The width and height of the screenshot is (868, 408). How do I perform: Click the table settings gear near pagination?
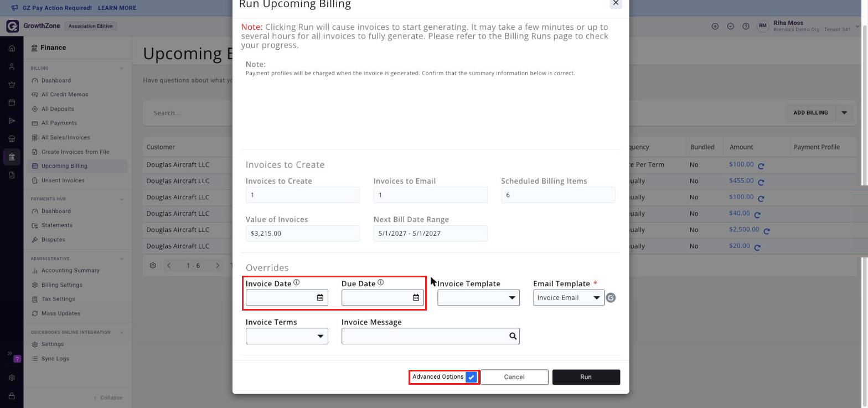pyautogui.click(x=153, y=266)
